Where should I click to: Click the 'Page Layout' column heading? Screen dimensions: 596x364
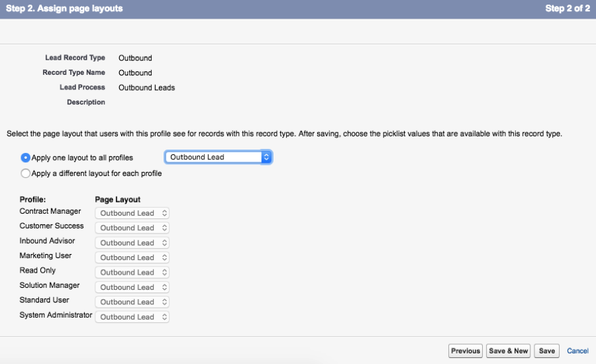(118, 199)
